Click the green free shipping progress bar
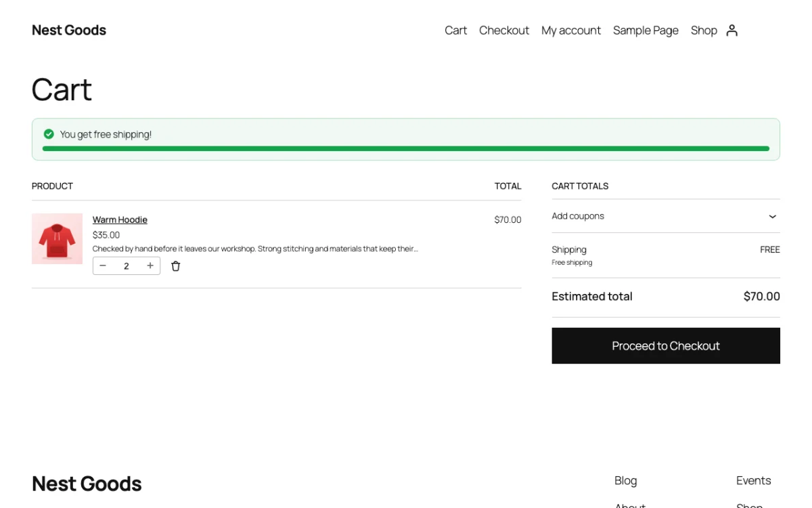 pyautogui.click(x=406, y=148)
